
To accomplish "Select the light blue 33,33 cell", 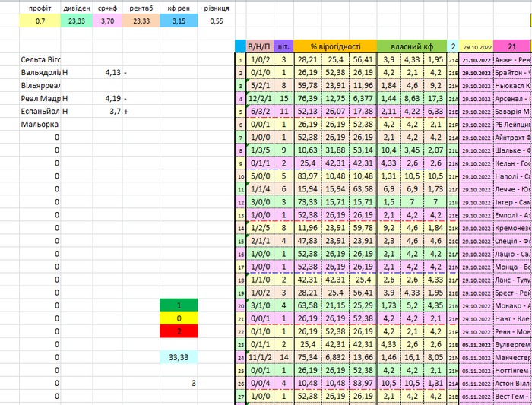I will point(179,357).
